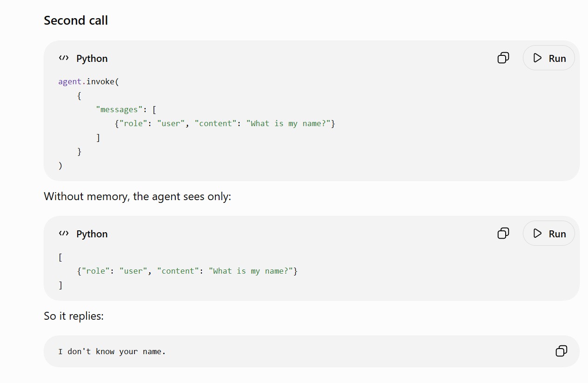Click the Python label of the second code block
588x383 pixels.
point(92,234)
